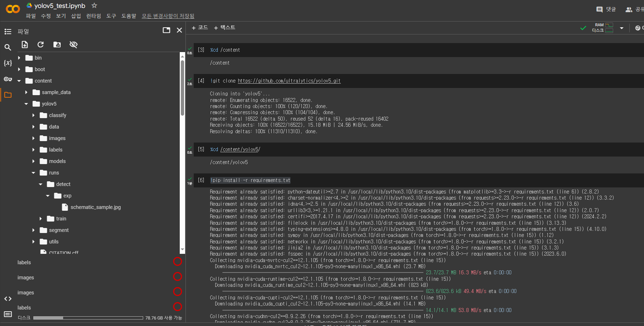Click the disk usage progress bar
The image size is (644, 326).
pos(88,318)
